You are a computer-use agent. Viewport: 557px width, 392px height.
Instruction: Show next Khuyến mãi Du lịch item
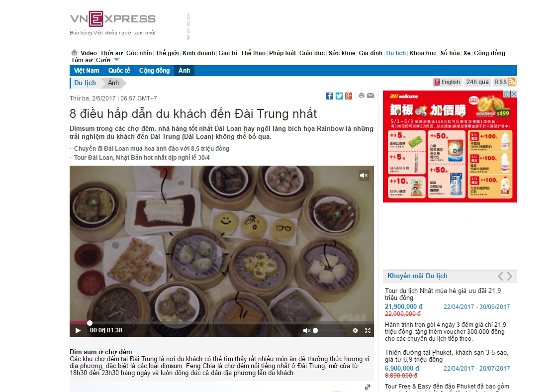point(509,276)
